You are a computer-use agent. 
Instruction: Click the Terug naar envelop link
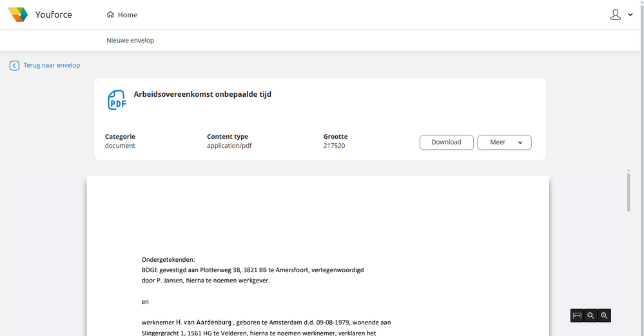(x=52, y=65)
